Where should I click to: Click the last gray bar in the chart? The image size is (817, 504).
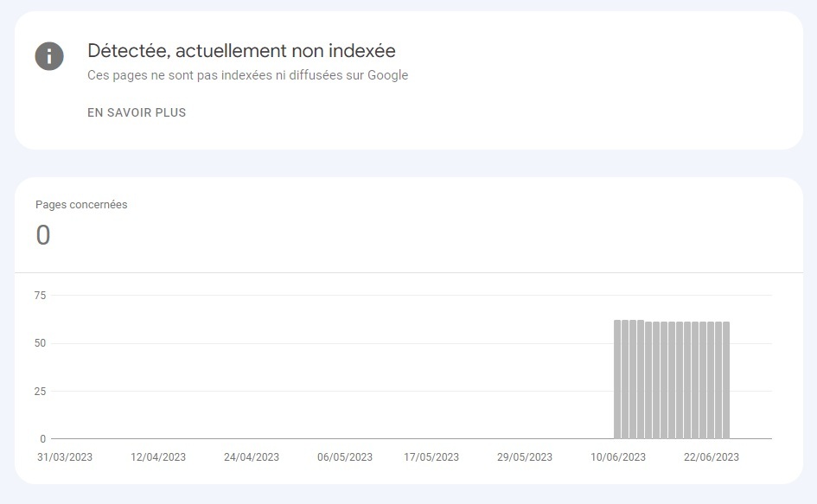tap(726, 380)
